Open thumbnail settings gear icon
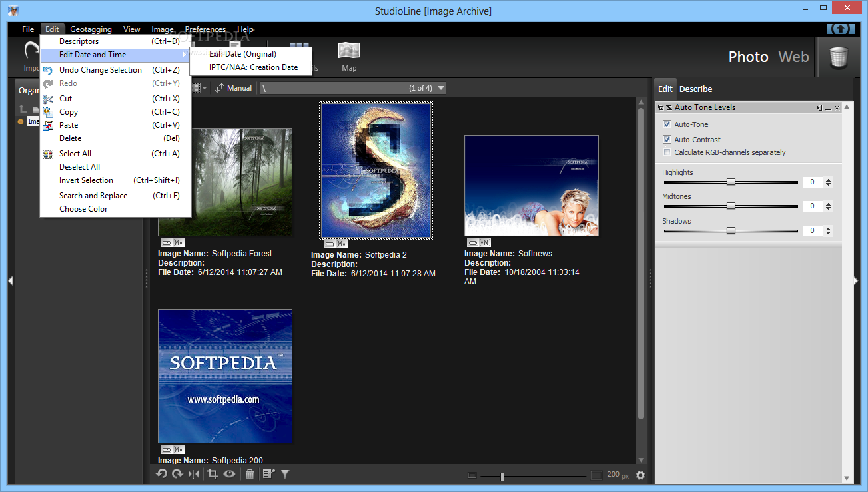The width and height of the screenshot is (868, 492). click(x=640, y=475)
